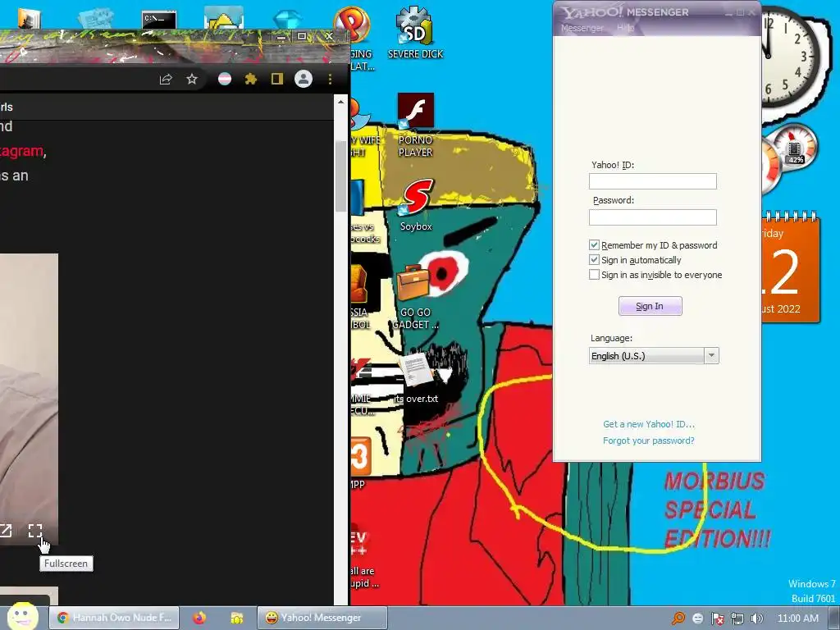The height and width of the screenshot is (630, 840).
Task: Open the file explorer taskbar icon
Action: 237,618
